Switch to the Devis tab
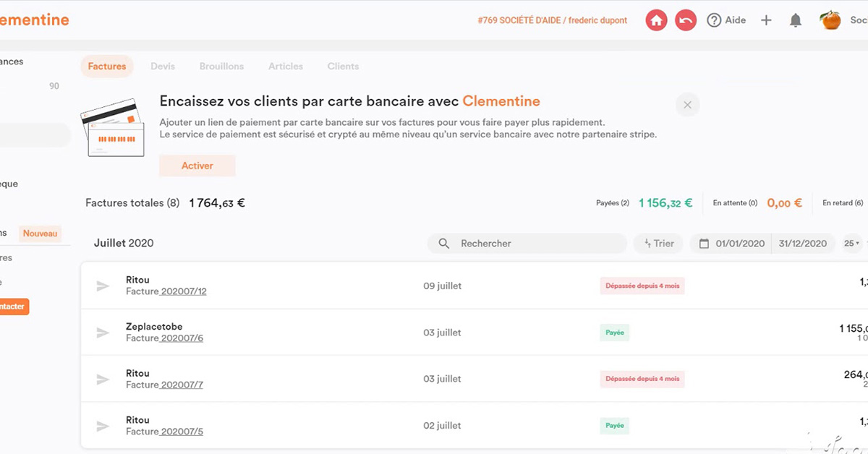This screenshot has width=868, height=454. tap(163, 66)
